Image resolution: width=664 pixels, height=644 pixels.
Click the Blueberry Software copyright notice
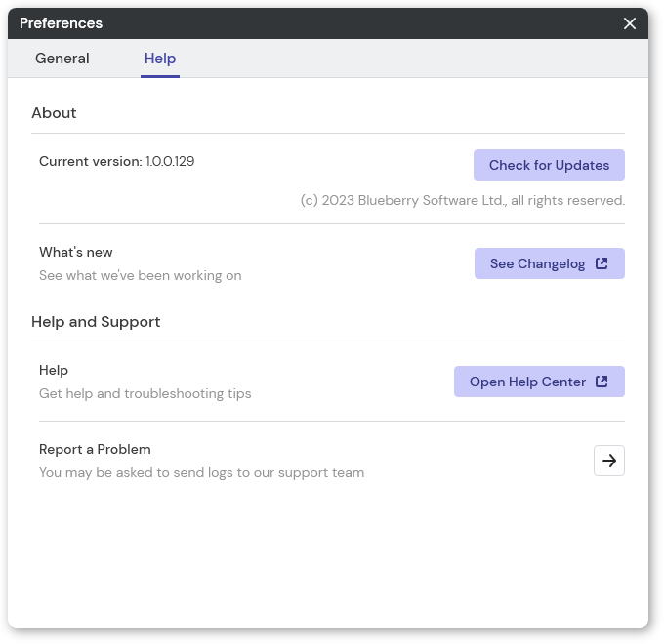(x=463, y=200)
